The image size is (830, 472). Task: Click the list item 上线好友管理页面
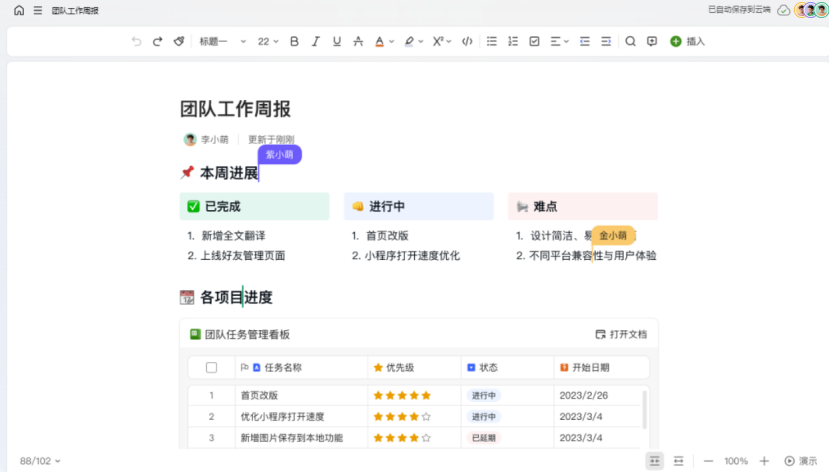243,256
